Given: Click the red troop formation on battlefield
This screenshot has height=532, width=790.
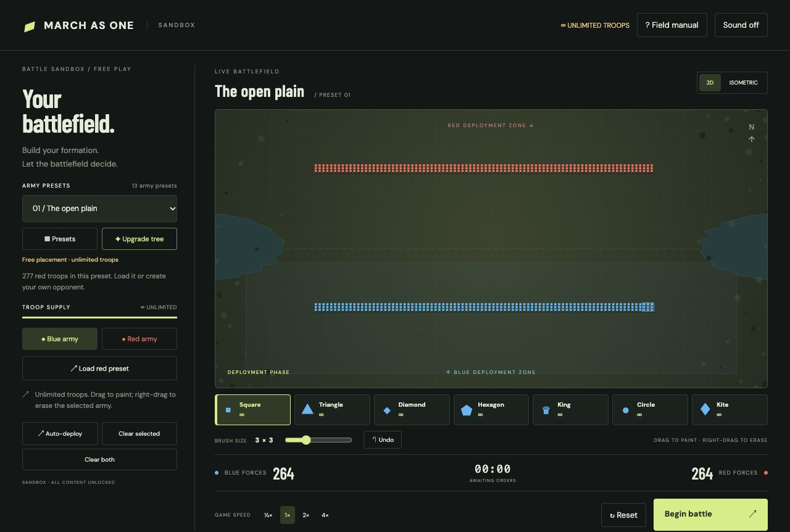Looking at the screenshot, I should click(x=484, y=168).
